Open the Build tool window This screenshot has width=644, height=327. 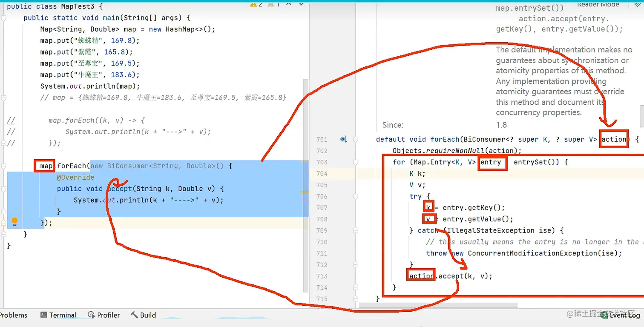click(143, 315)
